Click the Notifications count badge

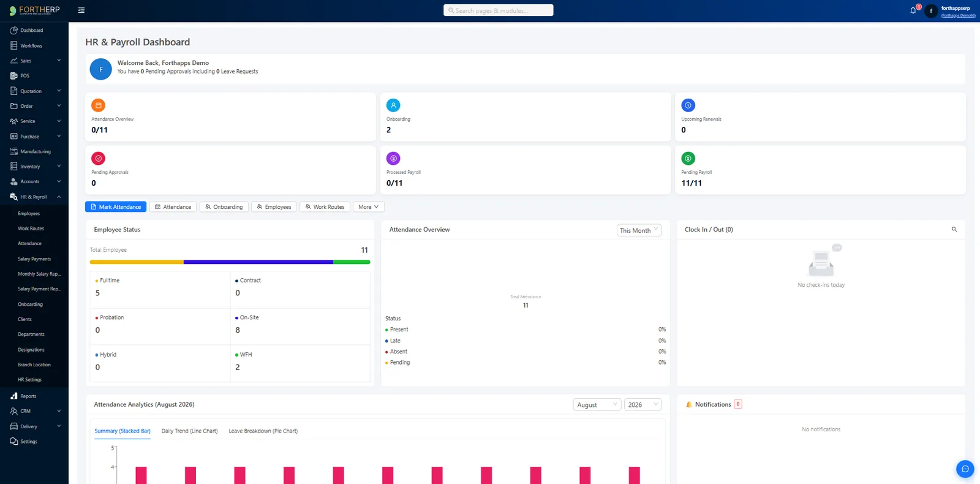point(738,404)
